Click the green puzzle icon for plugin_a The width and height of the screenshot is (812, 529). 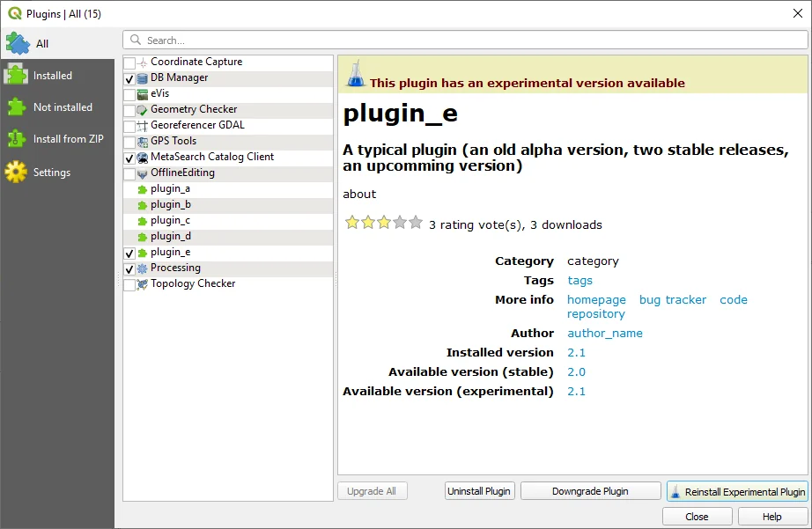pyautogui.click(x=143, y=189)
